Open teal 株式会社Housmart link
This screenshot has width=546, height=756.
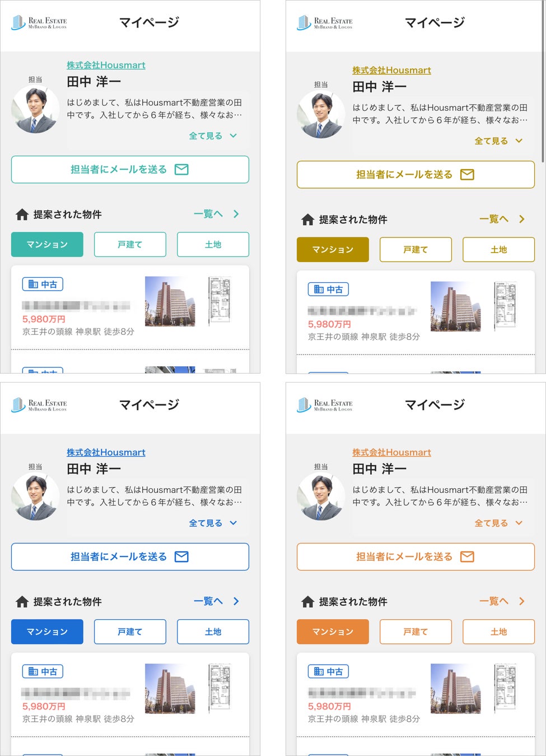click(x=106, y=65)
